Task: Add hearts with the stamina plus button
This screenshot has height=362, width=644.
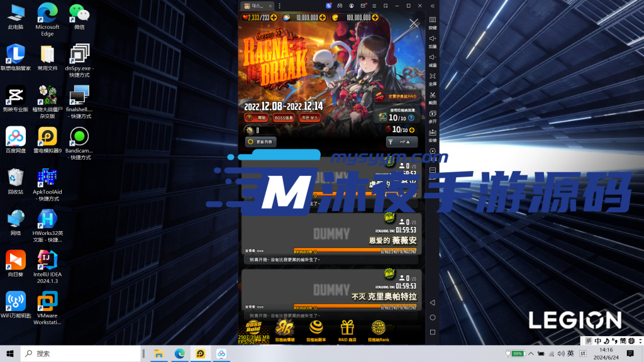Action: (274, 18)
